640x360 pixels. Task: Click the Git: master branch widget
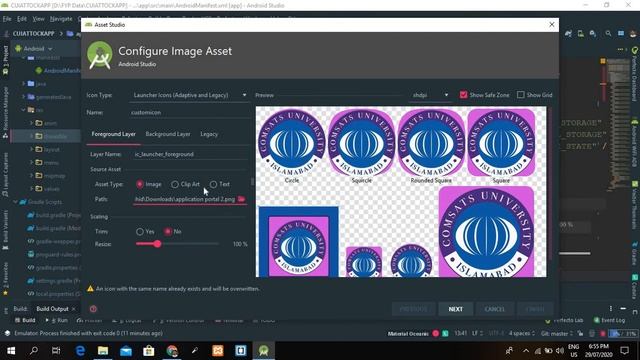(x=557, y=333)
